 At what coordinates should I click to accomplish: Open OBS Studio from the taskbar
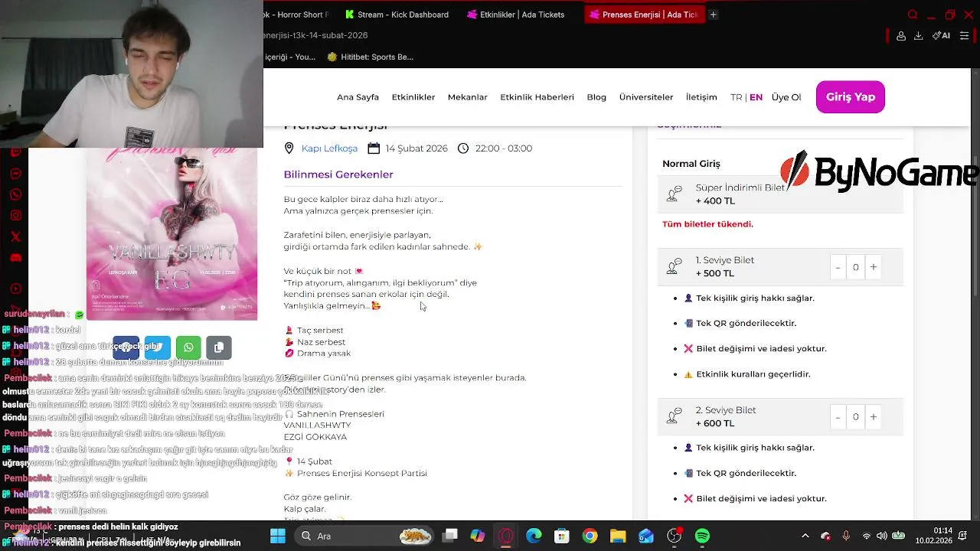pyautogui.click(x=674, y=536)
